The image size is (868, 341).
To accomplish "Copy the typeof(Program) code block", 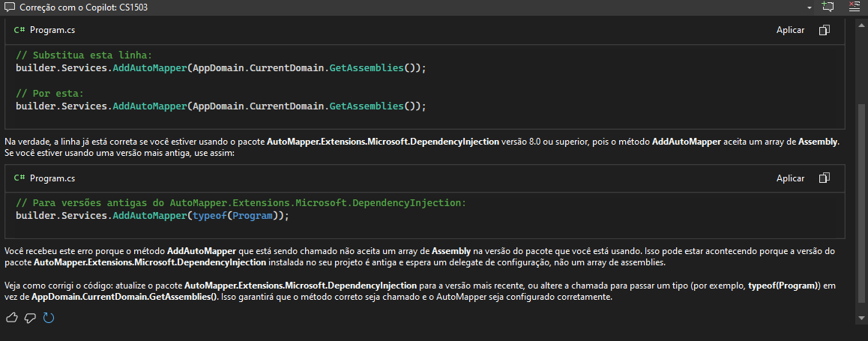I will (x=825, y=178).
